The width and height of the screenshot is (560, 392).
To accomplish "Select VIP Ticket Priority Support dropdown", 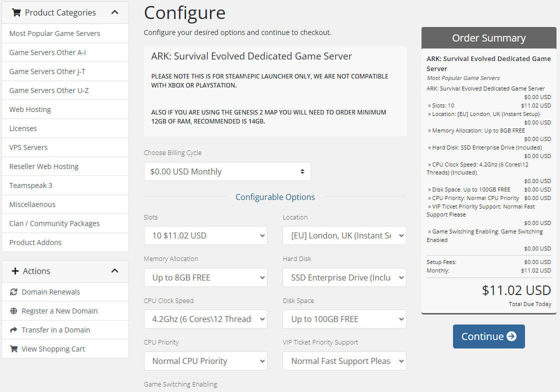I will (344, 361).
